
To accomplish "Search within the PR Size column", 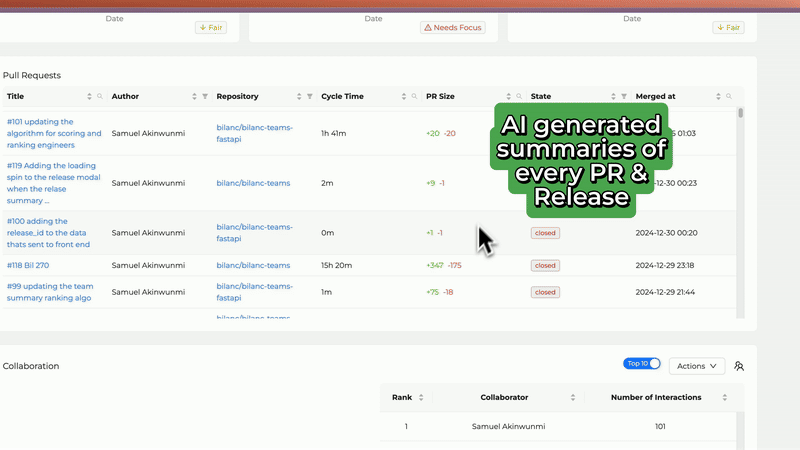I will 519,96.
